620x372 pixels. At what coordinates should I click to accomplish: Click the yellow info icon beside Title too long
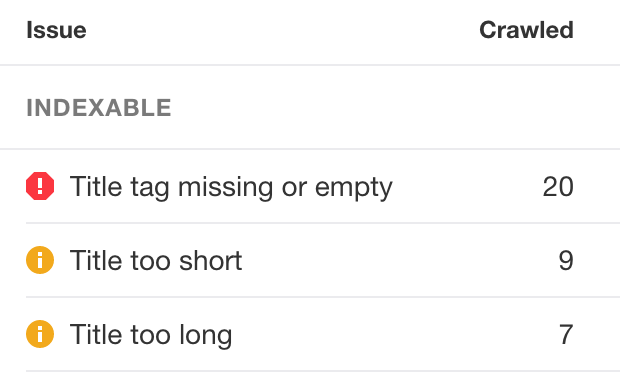[40, 334]
